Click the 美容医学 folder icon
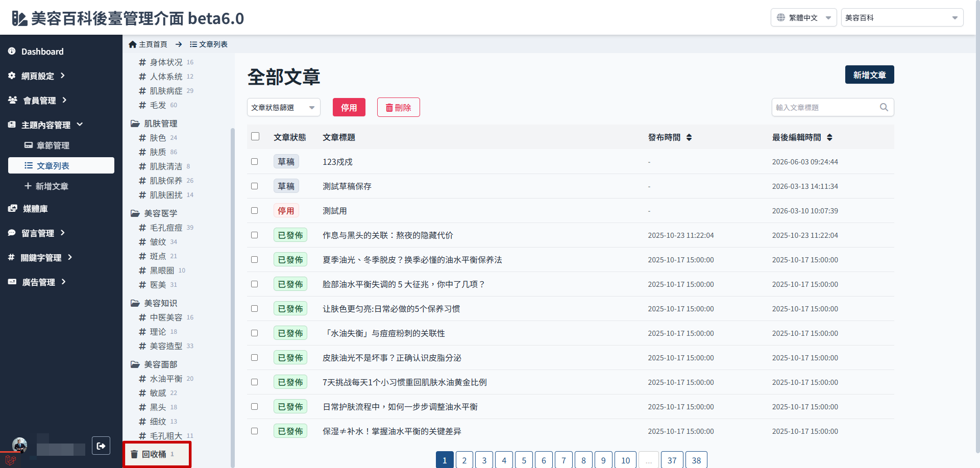The height and width of the screenshot is (468, 980). 135,213
